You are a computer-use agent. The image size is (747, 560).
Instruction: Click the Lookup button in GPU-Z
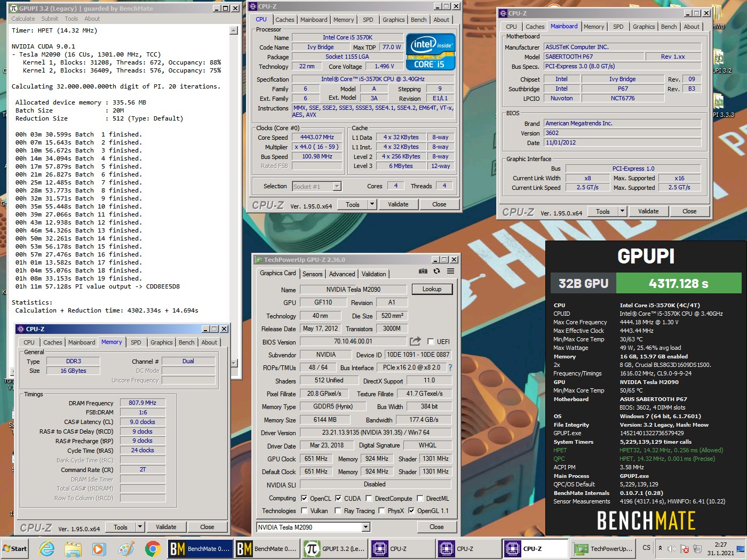click(432, 289)
